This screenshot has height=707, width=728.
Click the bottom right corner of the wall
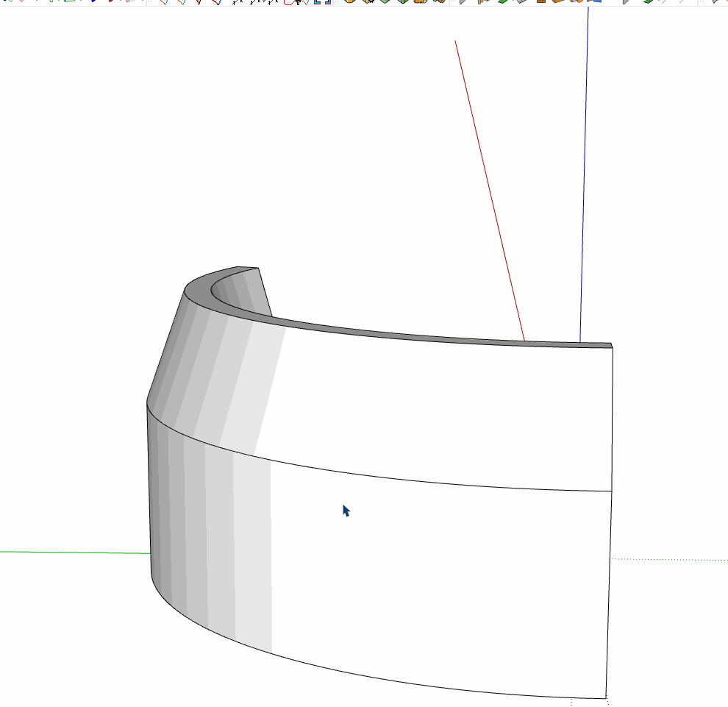tap(606, 697)
